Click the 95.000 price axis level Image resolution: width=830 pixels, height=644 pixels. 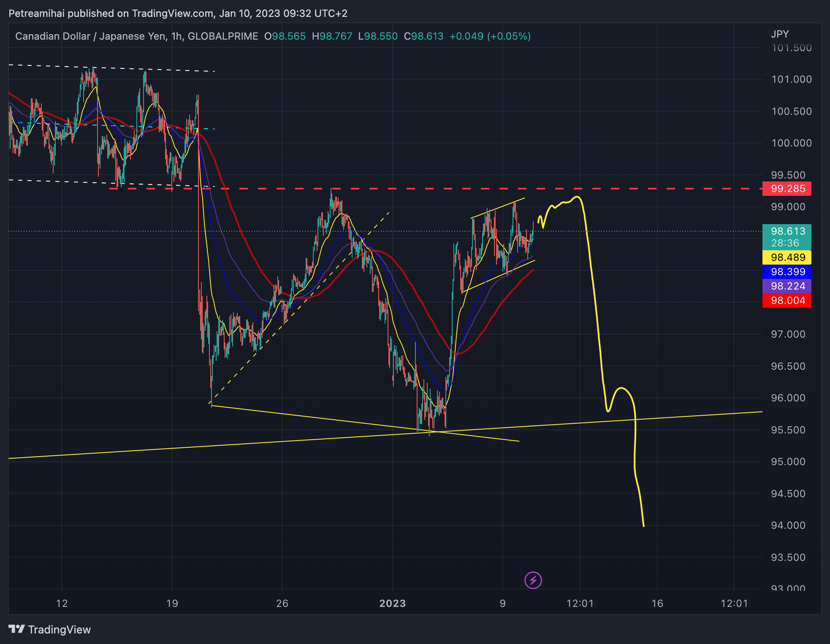click(x=789, y=462)
